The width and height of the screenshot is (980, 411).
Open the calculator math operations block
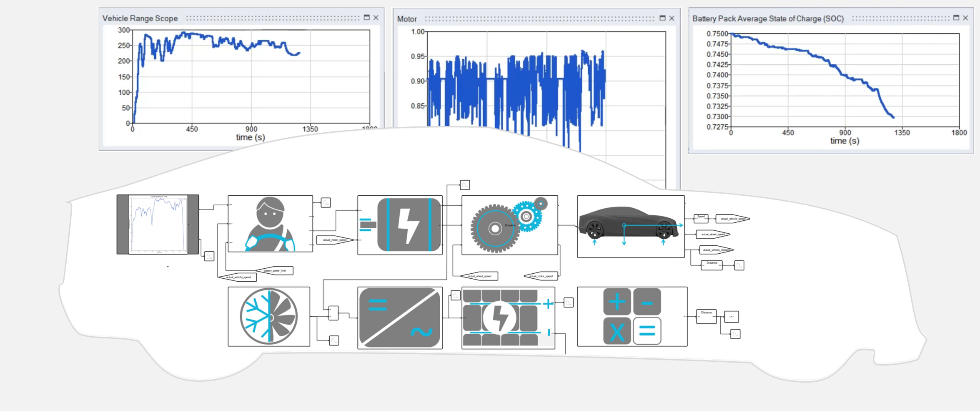tap(632, 316)
